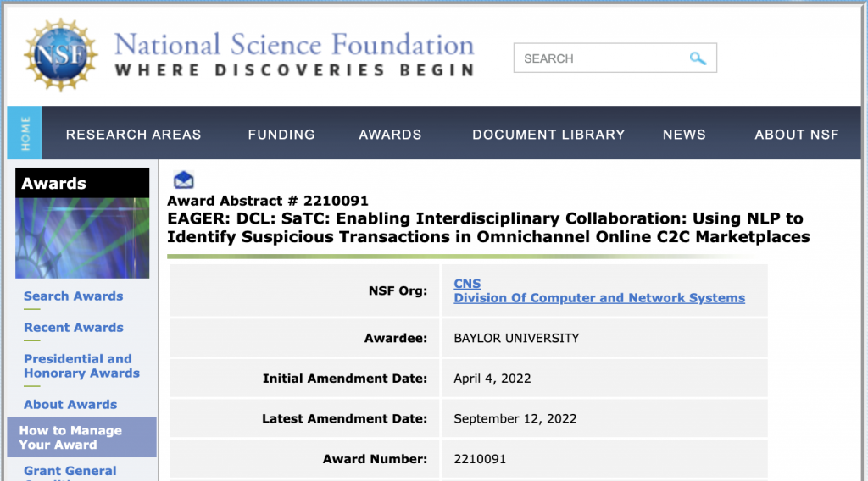The height and width of the screenshot is (481, 868).
Task: Click the WHERE DISCOVERIES BEGIN tagline
Action: click(x=294, y=70)
